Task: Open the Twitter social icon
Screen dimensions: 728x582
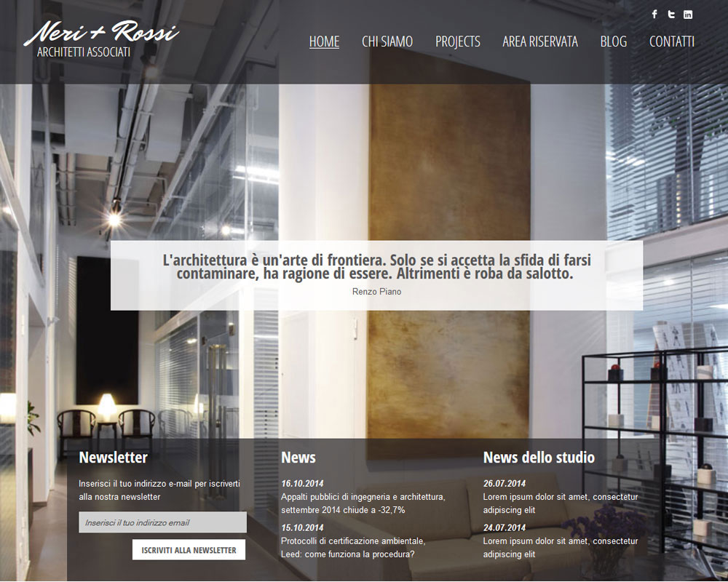Action: (671, 15)
